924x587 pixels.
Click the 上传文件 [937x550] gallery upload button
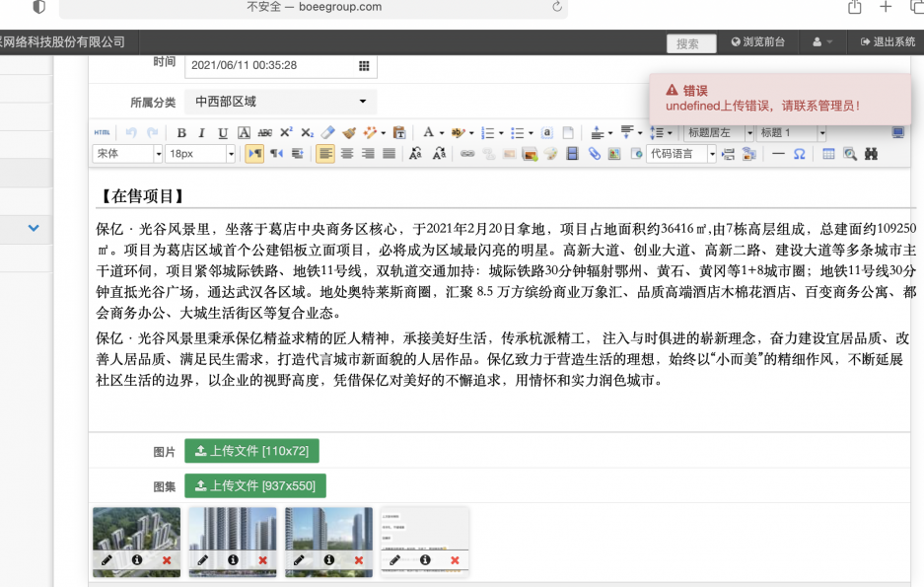[x=254, y=485]
